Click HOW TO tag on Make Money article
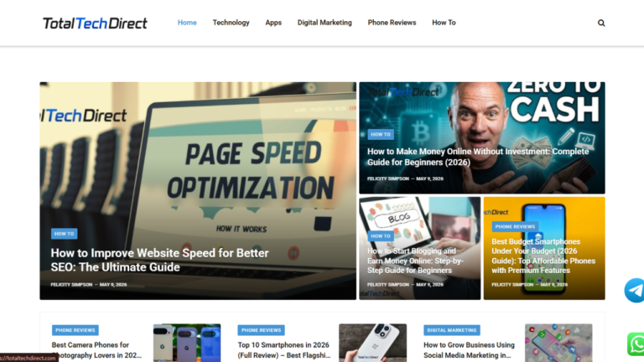 click(x=381, y=134)
